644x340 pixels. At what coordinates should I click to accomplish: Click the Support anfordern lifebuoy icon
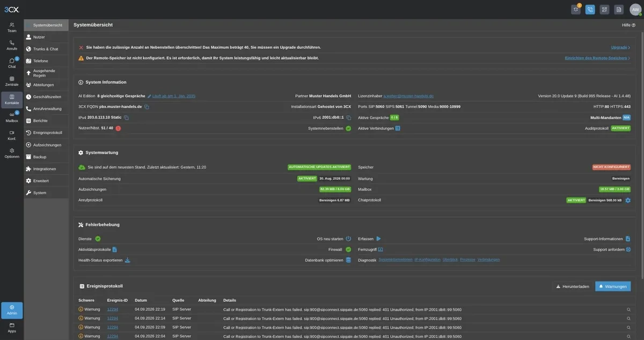pos(628,249)
